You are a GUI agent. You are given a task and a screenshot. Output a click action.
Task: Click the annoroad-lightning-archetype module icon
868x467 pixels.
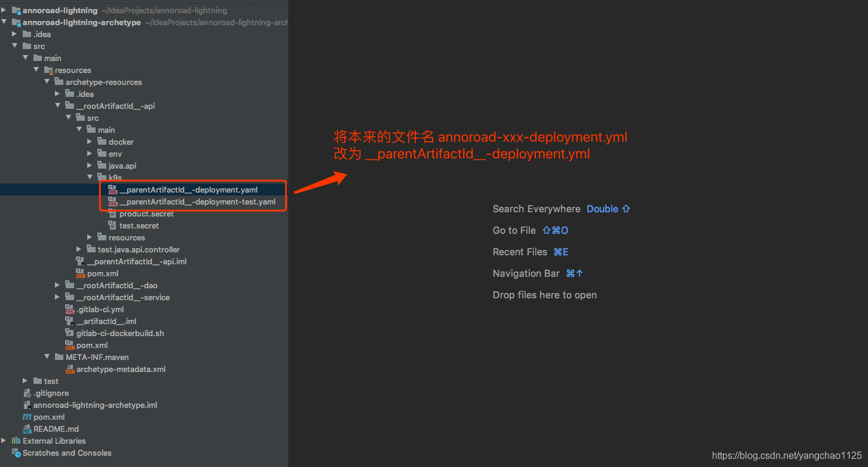point(16,22)
